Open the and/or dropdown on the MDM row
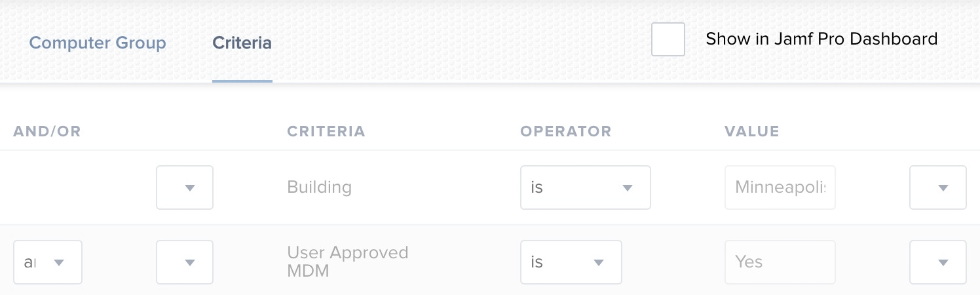Image resolution: width=980 pixels, height=295 pixels. (x=48, y=262)
